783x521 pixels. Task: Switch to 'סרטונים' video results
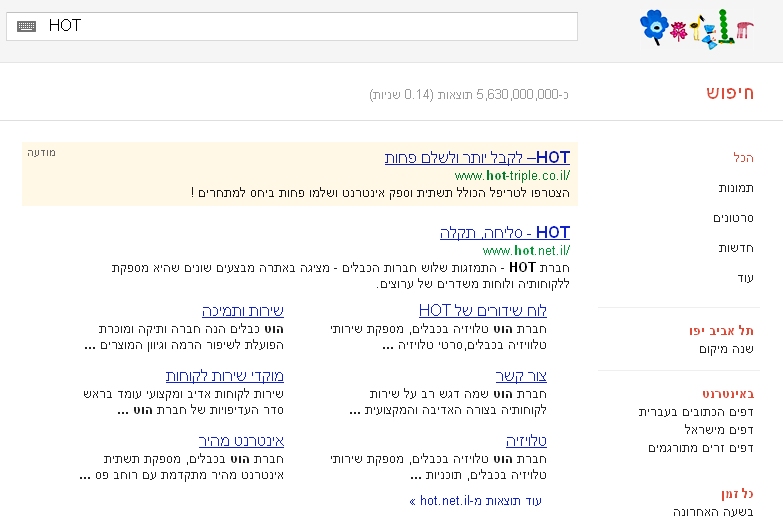pyautogui.click(x=733, y=218)
